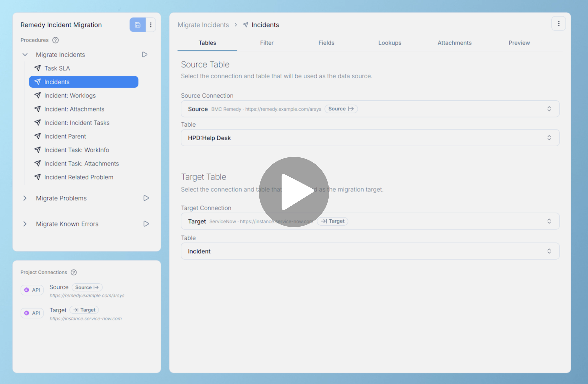588x384 pixels.
Task: Click the Target API badge
Action: pos(32,313)
